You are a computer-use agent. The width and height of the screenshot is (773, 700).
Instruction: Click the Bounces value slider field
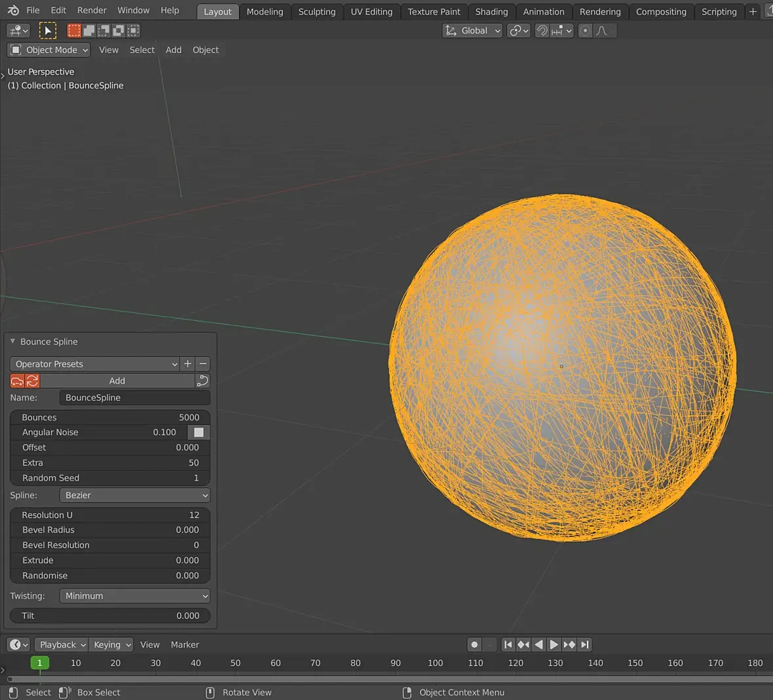coord(110,418)
